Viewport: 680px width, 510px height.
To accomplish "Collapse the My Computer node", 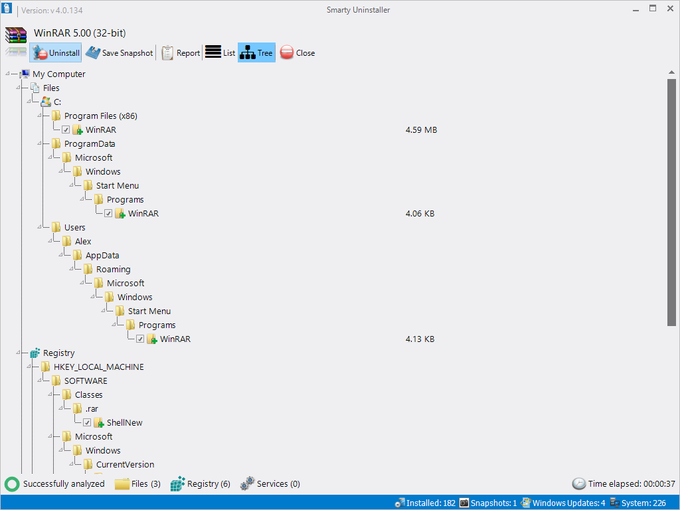I will point(8,74).
